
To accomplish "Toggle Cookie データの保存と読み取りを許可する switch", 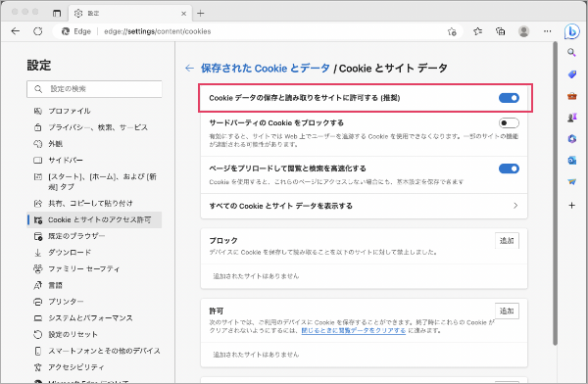I will pos(509,98).
